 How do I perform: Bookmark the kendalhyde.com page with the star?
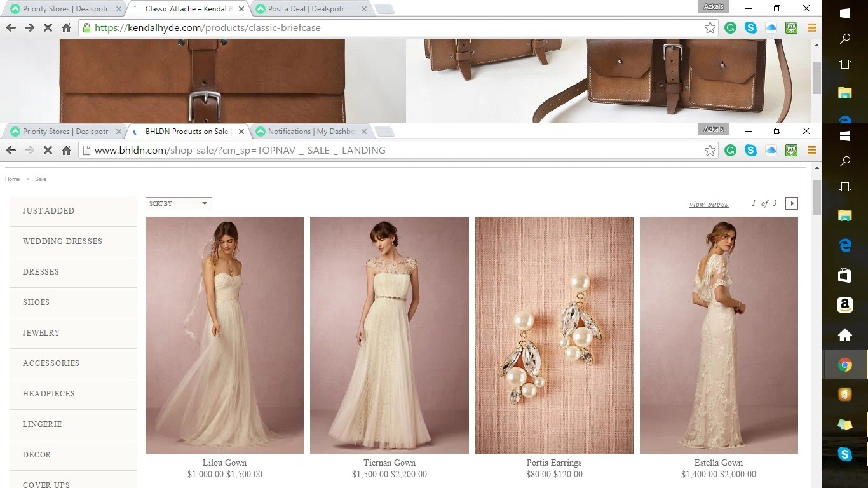coord(710,27)
